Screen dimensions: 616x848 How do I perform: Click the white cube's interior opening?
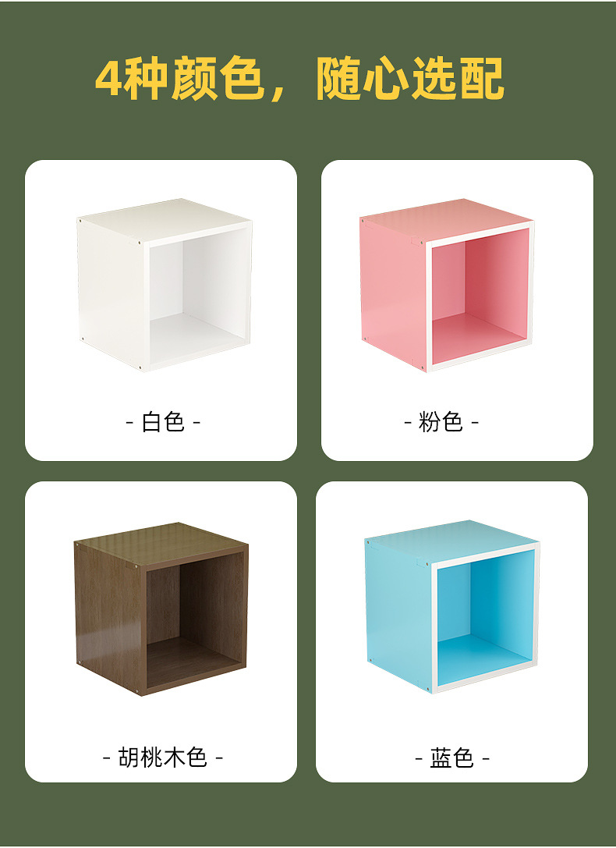pos(198,300)
